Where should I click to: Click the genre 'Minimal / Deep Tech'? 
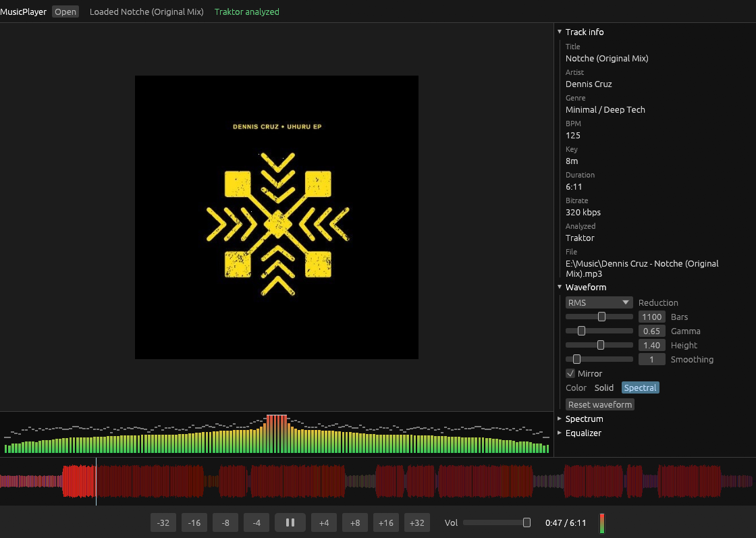(605, 109)
